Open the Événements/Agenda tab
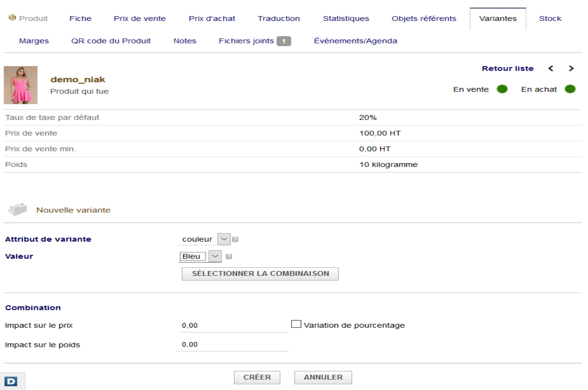 pyautogui.click(x=355, y=41)
